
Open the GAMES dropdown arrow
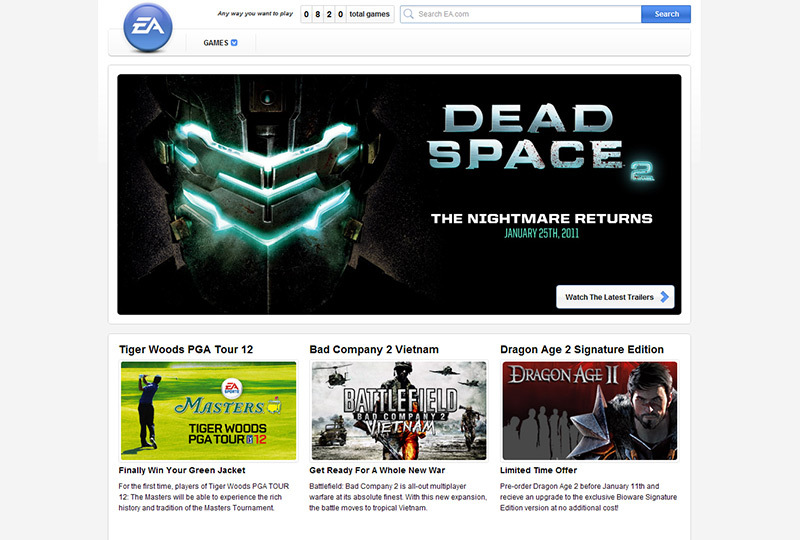point(234,43)
